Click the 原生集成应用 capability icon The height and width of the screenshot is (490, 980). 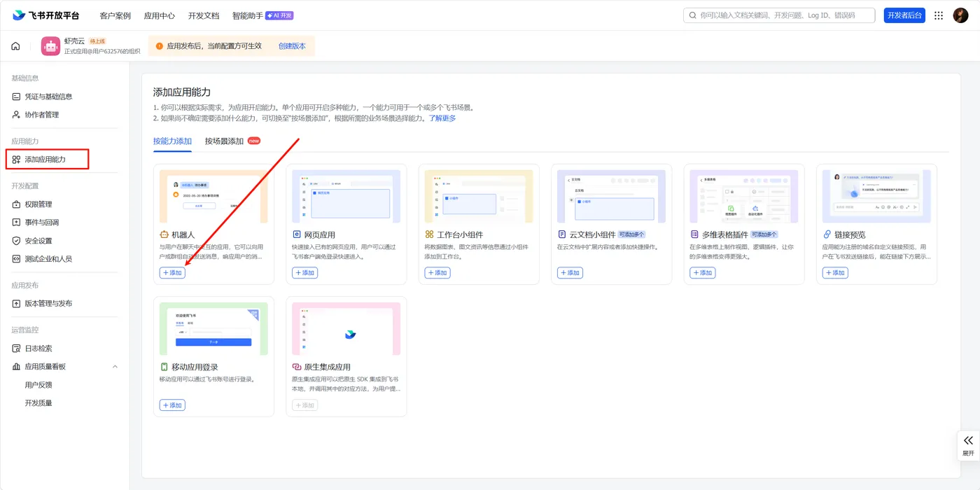pos(297,367)
